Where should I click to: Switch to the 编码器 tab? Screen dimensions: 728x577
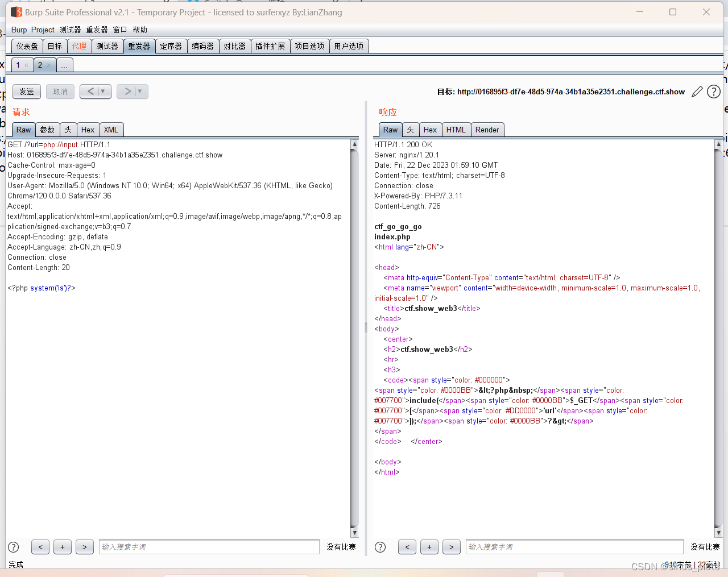202,46
